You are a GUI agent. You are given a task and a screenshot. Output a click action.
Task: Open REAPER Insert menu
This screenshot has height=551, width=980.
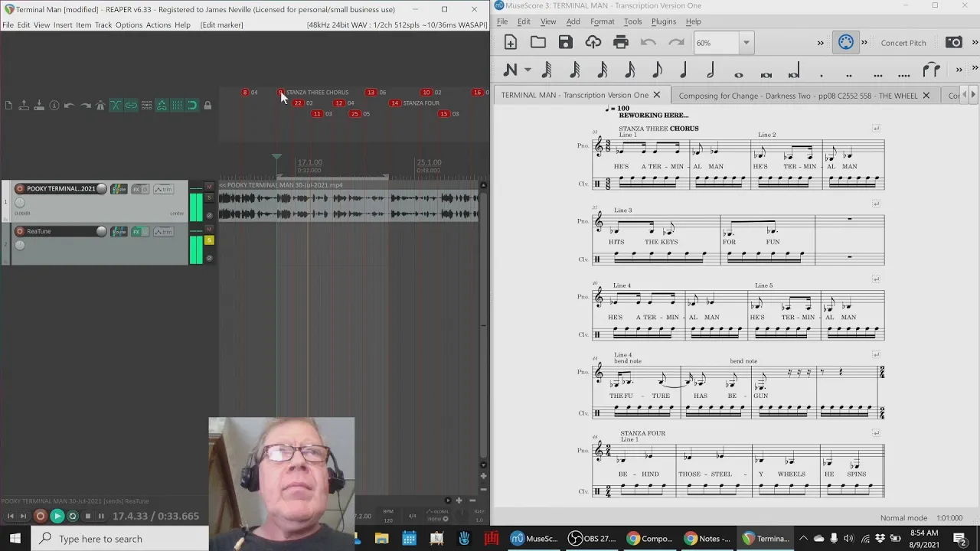[x=63, y=25]
